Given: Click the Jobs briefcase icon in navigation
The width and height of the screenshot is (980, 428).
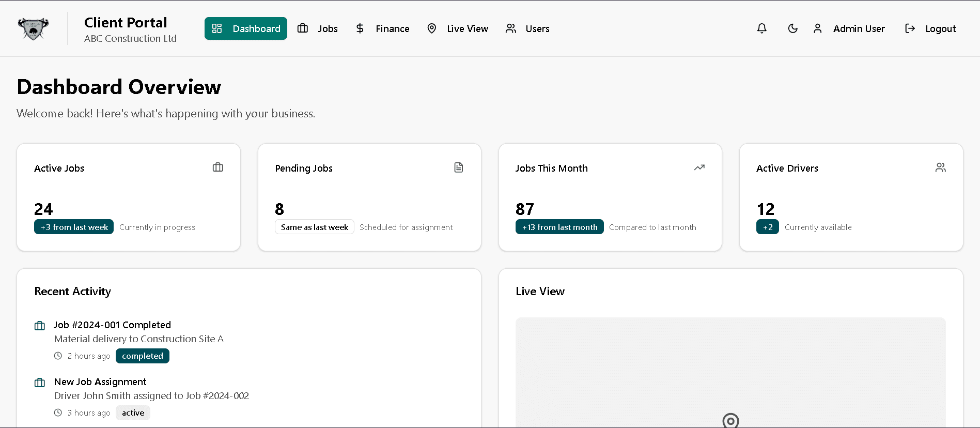Looking at the screenshot, I should tap(303, 28).
